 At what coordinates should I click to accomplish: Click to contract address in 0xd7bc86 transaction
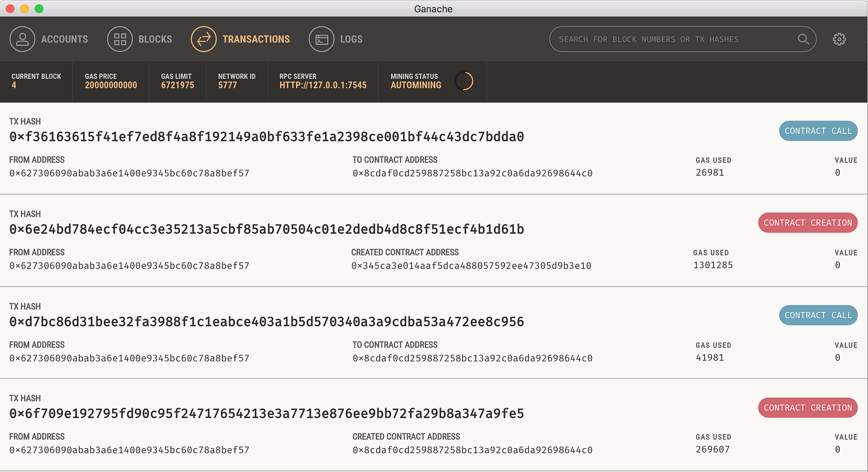[473, 358]
